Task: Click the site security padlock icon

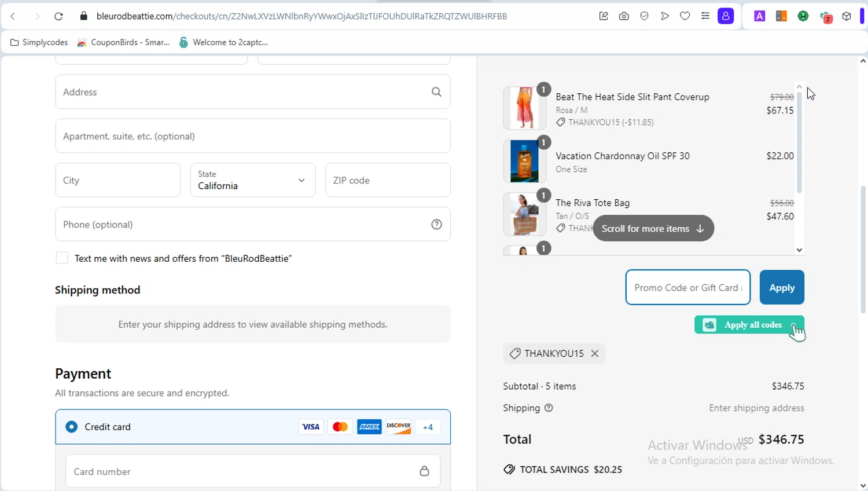Action: [84, 16]
